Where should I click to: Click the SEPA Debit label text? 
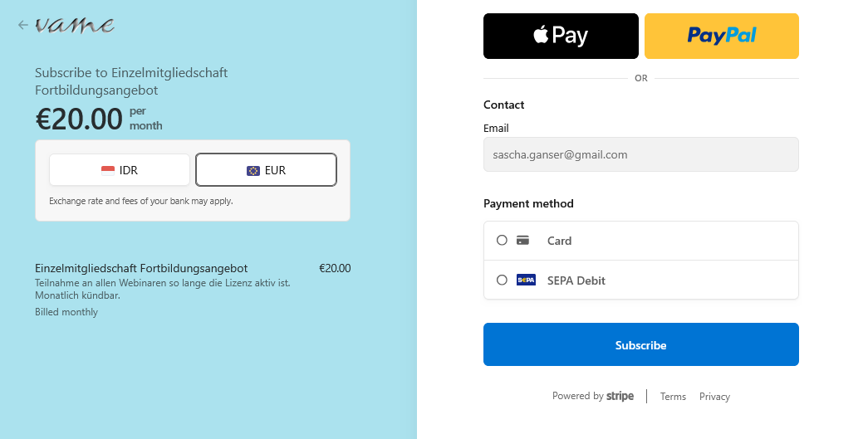tap(576, 280)
